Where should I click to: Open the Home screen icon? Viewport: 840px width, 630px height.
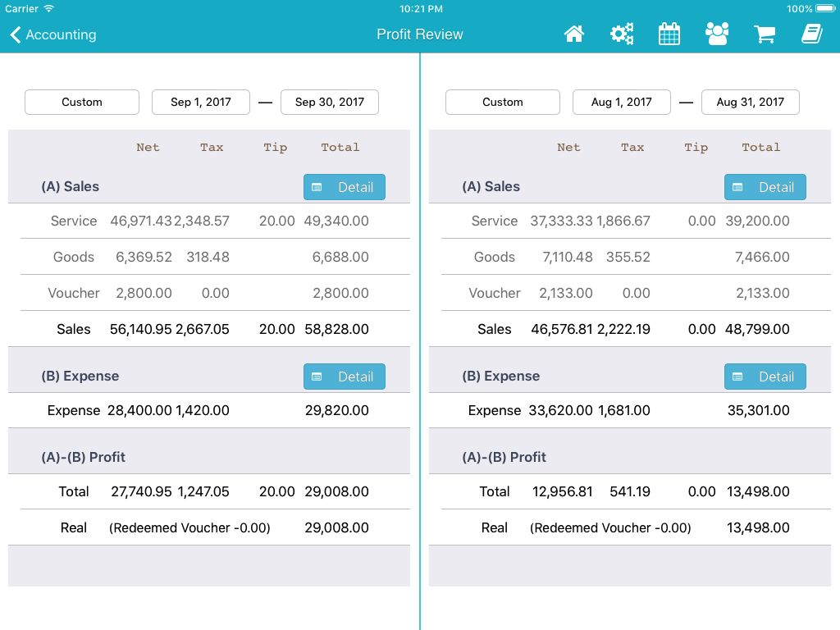coord(574,34)
